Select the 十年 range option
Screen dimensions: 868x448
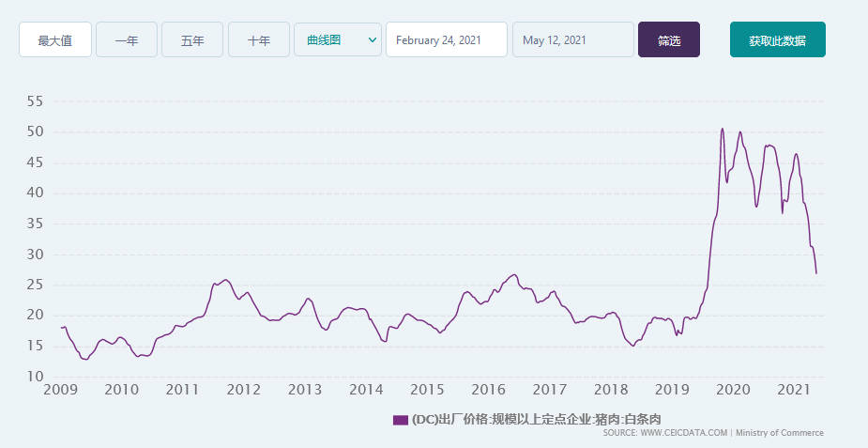259,40
